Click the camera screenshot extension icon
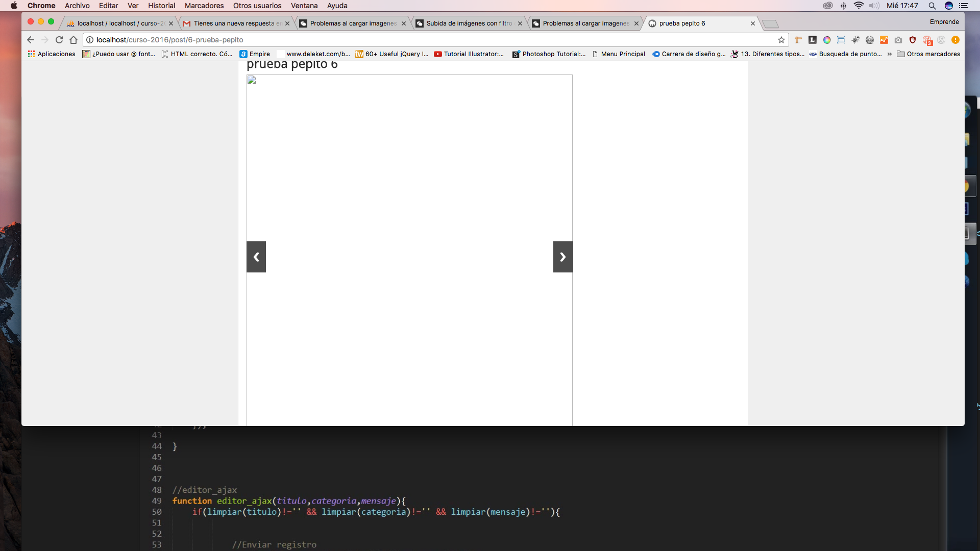Image resolution: width=980 pixels, height=551 pixels. (x=898, y=40)
